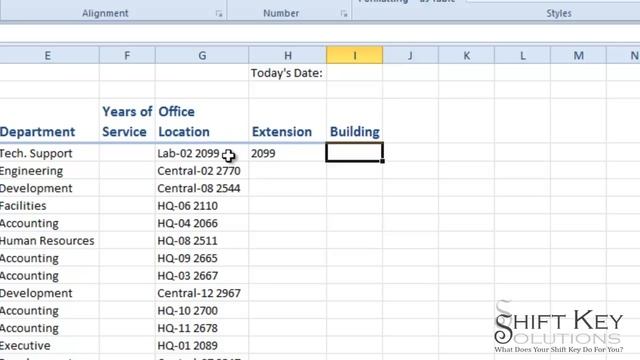Select the HQ-11 2678 cell
The height and width of the screenshot is (360, 640).
(x=202, y=329)
